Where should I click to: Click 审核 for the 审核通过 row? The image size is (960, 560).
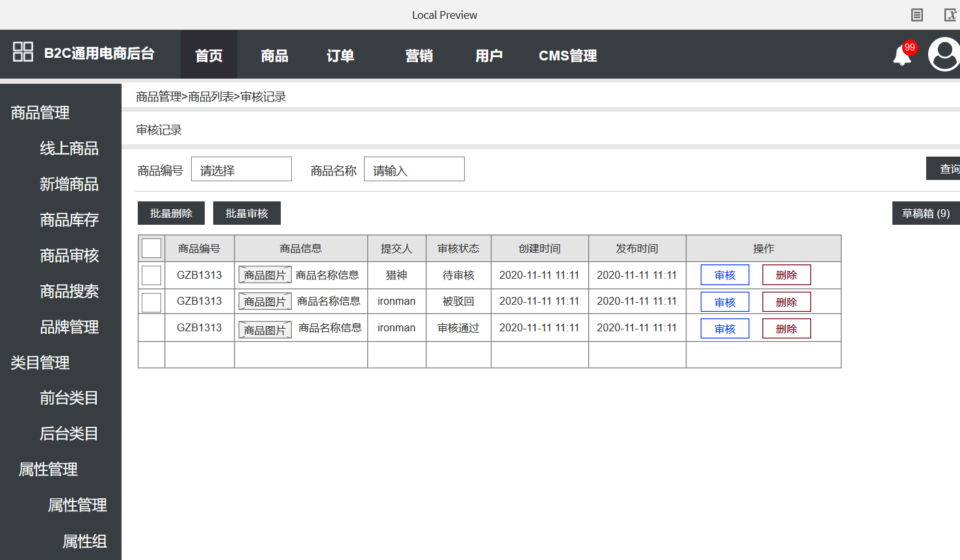pos(725,329)
